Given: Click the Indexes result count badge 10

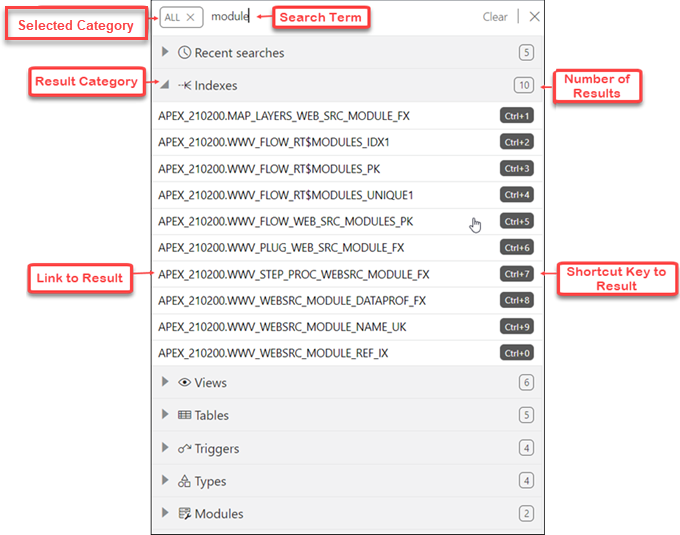Looking at the screenshot, I should (524, 85).
